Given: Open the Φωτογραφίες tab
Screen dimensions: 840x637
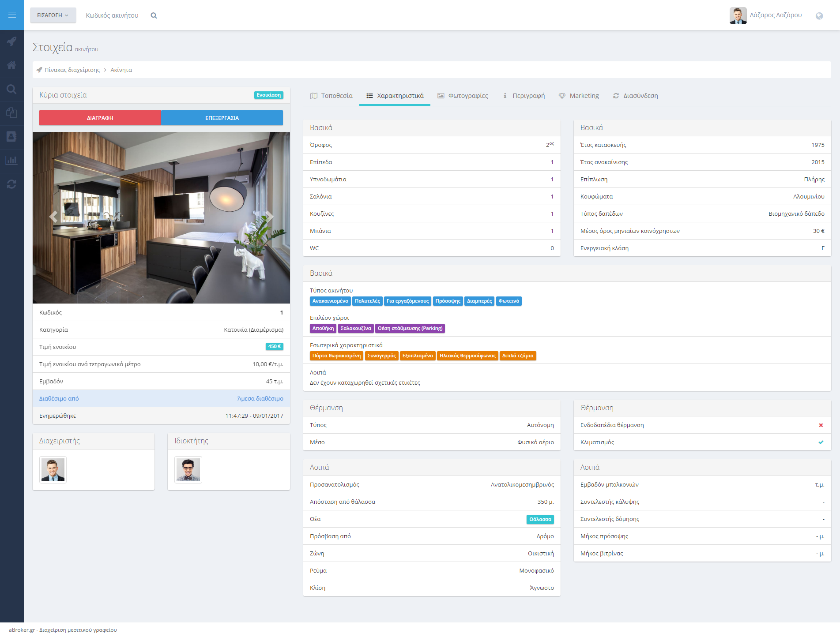Looking at the screenshot, I should 463,96.
